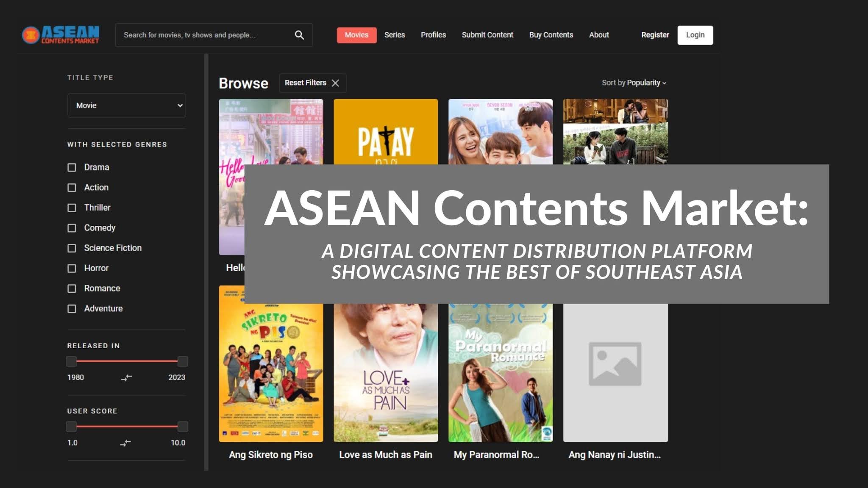The image size is (868, 488).
Task: Click the Released In range swap icon
Action: point(126,377)
